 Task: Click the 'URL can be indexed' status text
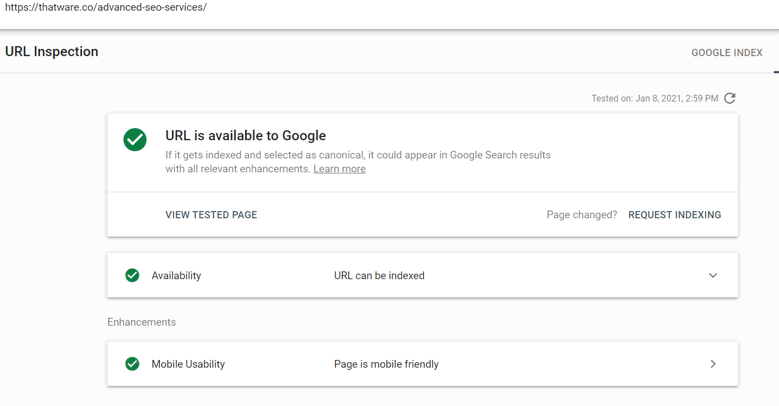point(379,276)
